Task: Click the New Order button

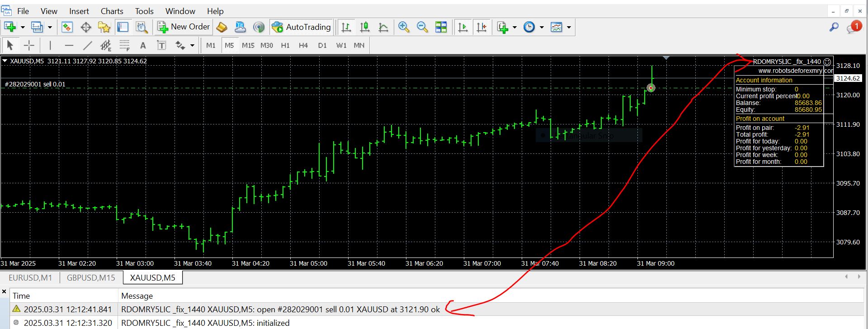Action: 184,27
